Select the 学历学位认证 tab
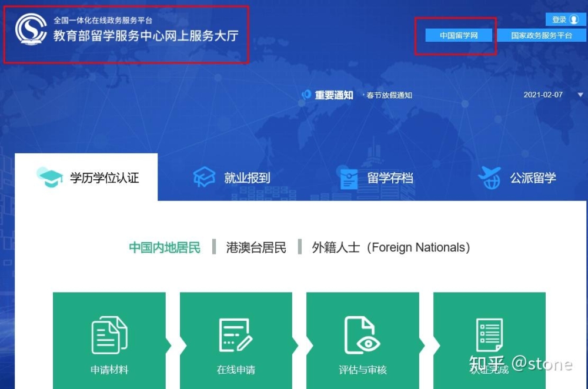Image resolution: width=588 pixels, height=389 pixels. (86, 177)
